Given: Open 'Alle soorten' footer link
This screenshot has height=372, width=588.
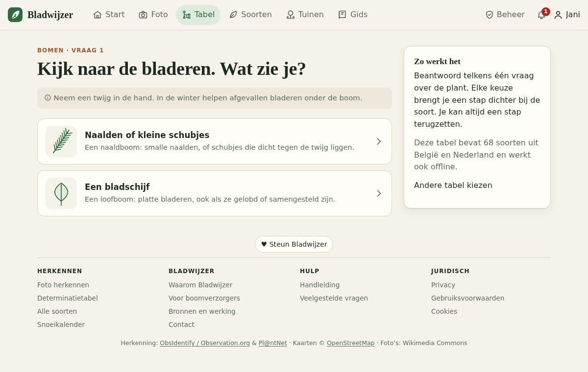Looking at the screenshot, I should [x=57, y=311].
